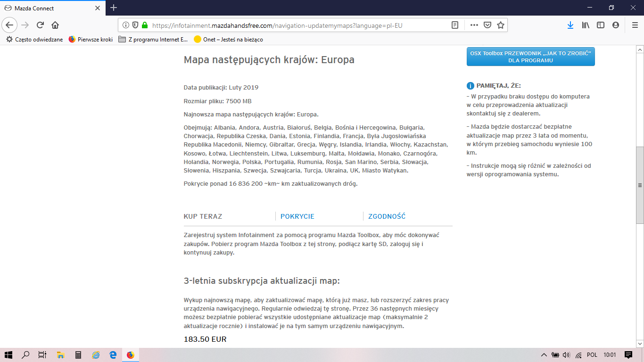Open the page actions three-dots menu
This screenshot has height=362, width=644.
click(x=474, y=25)
